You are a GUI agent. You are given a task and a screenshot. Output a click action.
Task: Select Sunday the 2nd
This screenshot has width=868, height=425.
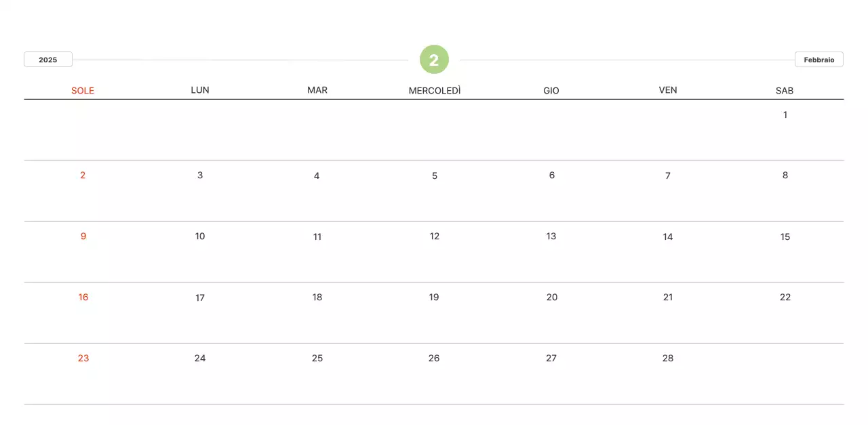(83, 175)
